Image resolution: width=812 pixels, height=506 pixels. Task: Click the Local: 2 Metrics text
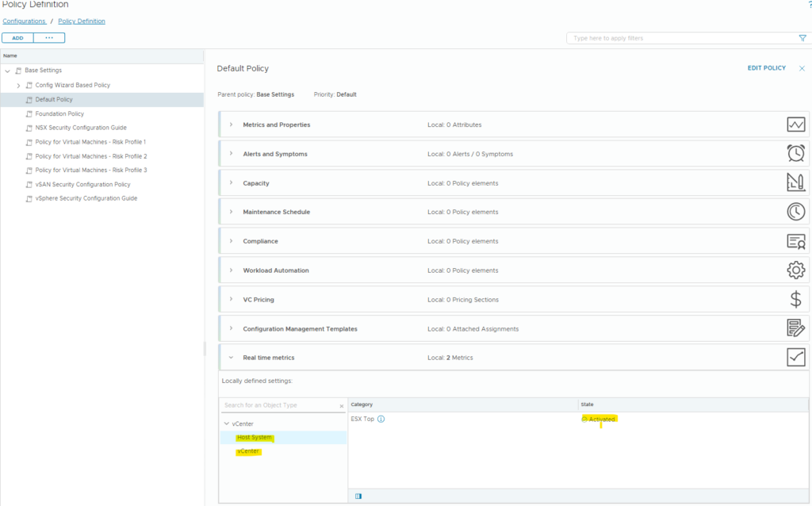click(450, 358)
